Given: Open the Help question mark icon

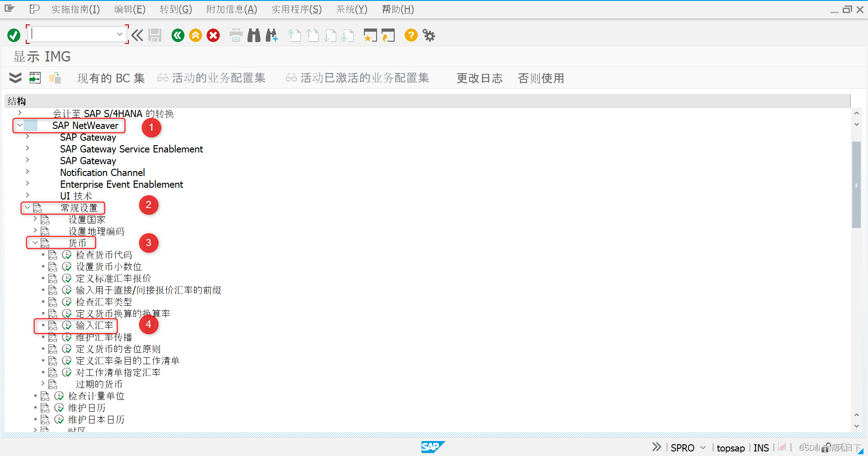Looking at the screenshot, I should click(410, 35).
